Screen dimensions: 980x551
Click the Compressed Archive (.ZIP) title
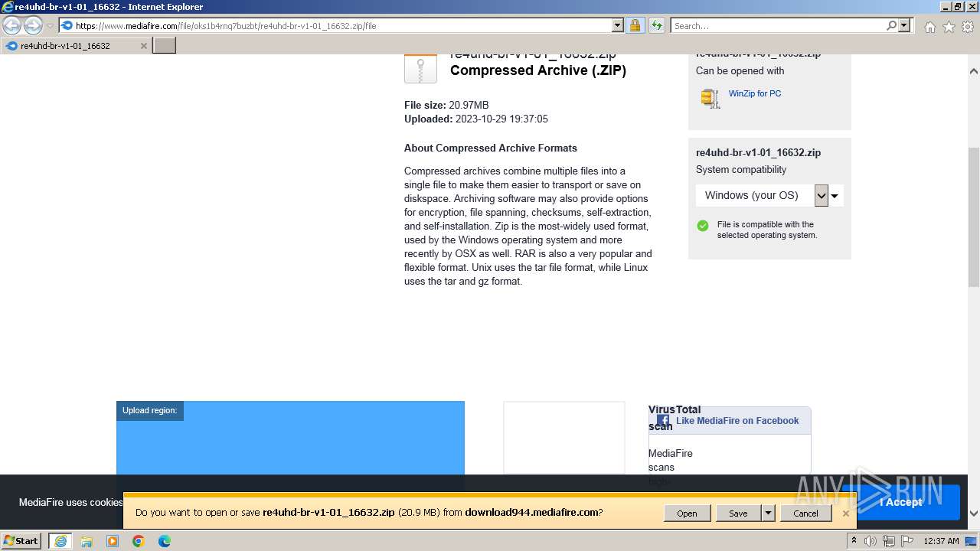(x=538, y=70)
